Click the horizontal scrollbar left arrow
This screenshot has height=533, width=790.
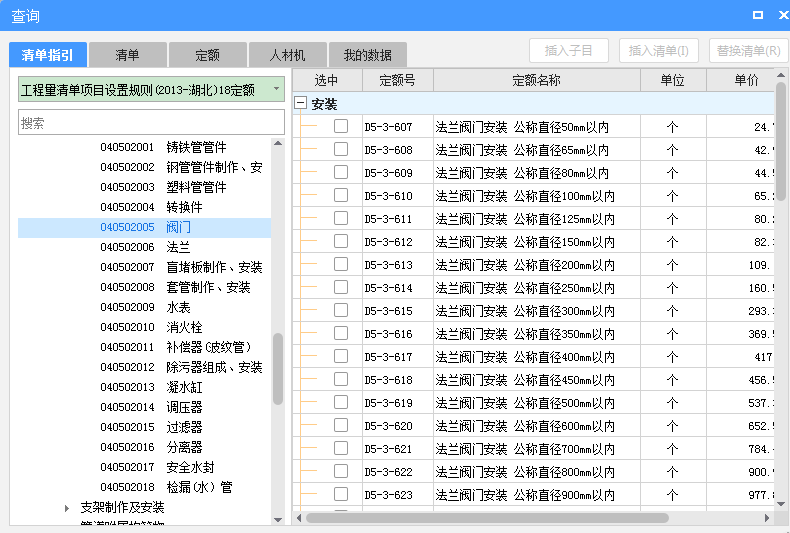pyautogui.click(x=299, y=518)
